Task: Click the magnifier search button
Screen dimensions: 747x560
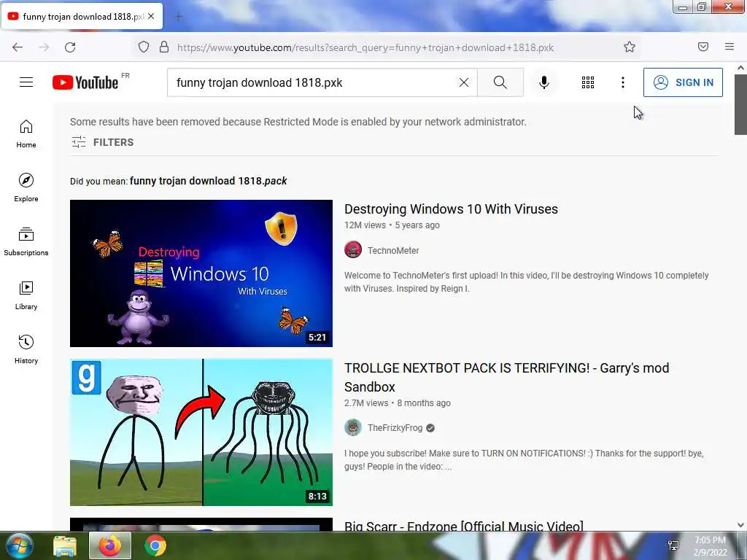Action: coord(500,82)
